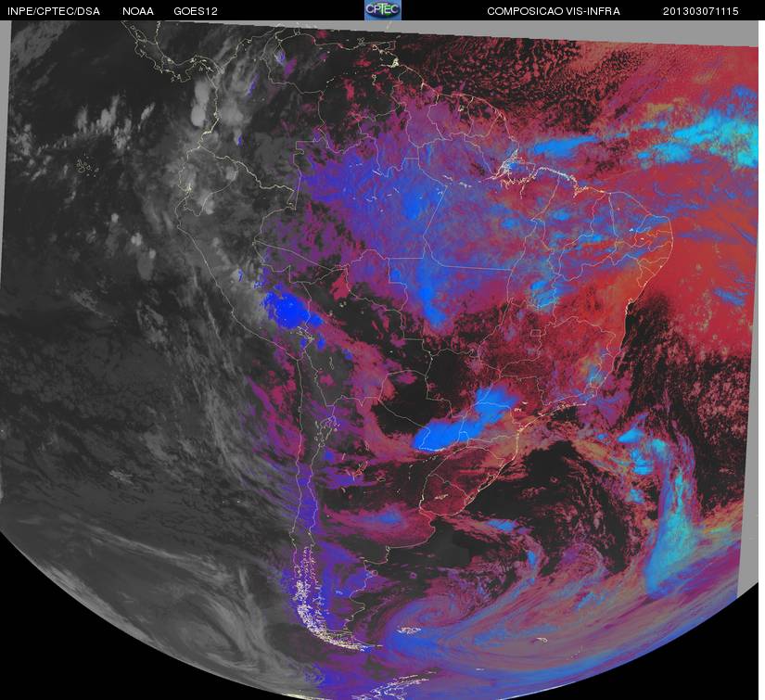Image resolution: width=765 pixels, height=700 pixels.
Task: Click the INPE/CPTEC/DSA header text
Action: [x=54, y=11]
